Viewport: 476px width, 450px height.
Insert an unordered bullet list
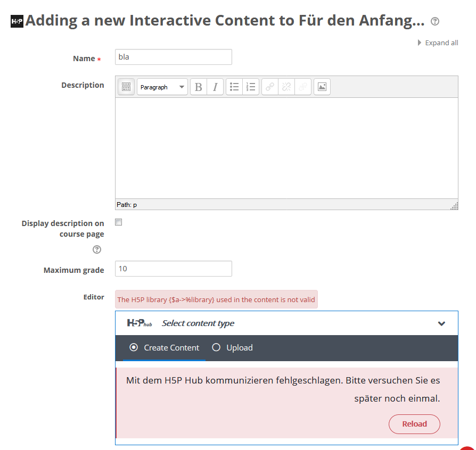tap(234, 87)
